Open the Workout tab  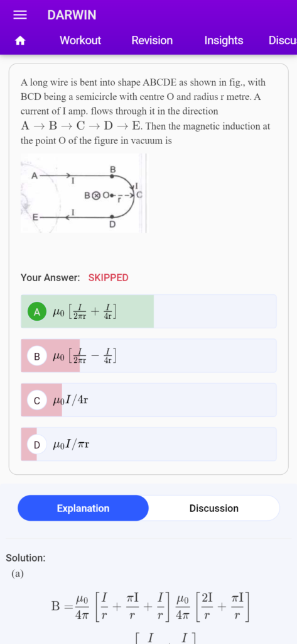pos(80,40)
